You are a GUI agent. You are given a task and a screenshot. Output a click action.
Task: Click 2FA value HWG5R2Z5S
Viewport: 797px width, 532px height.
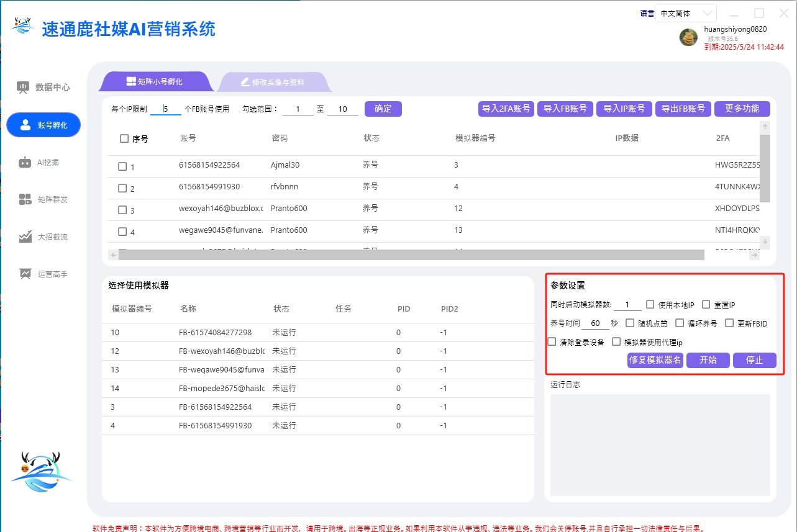[x=737, y=165]
